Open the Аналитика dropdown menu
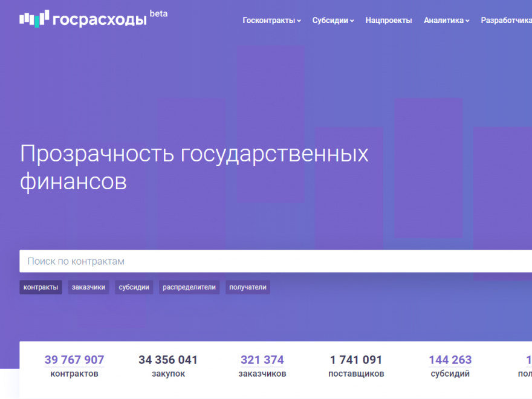Screen dimensions: 532x399 (447, 21)
